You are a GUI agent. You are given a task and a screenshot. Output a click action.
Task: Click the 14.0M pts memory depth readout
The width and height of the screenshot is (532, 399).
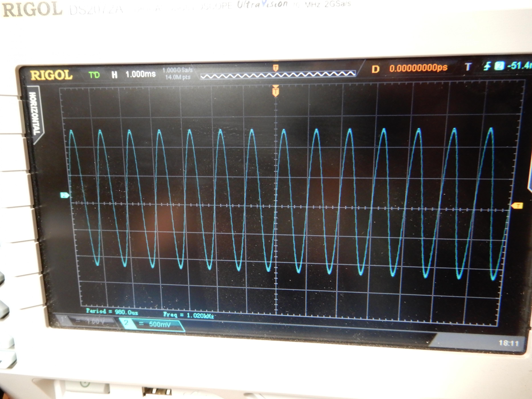178,77
